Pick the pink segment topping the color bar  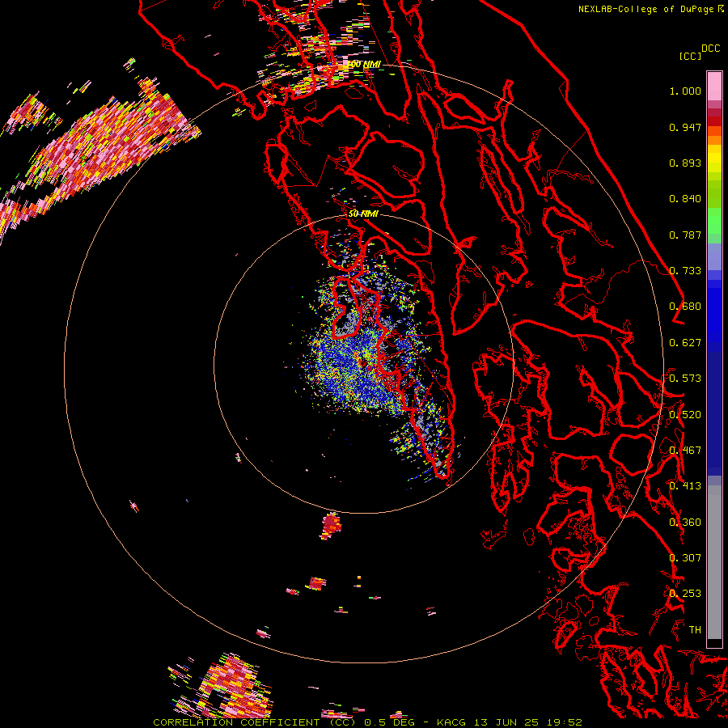click(x=714, y=86)
